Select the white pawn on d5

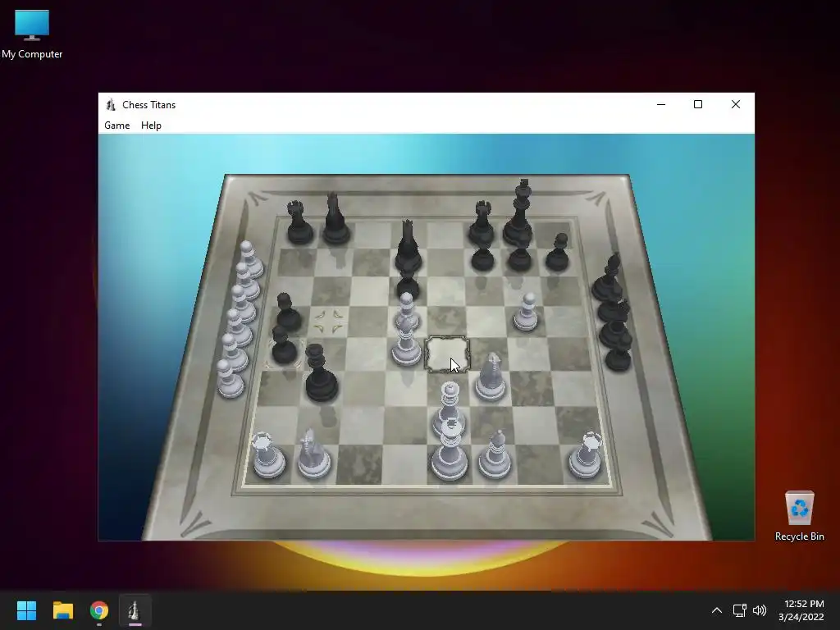pyautogui.click(x=407, y=311)
